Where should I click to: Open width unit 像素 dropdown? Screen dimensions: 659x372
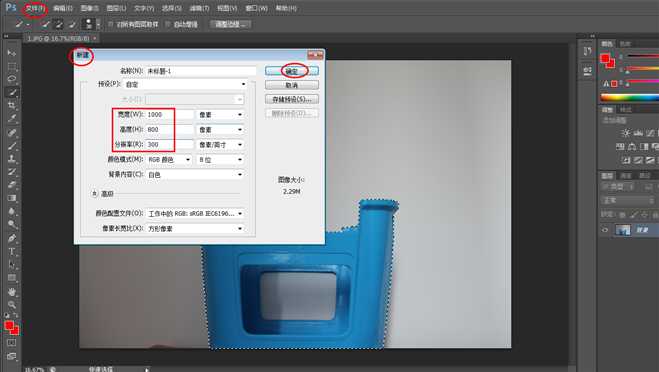point(220,114)
